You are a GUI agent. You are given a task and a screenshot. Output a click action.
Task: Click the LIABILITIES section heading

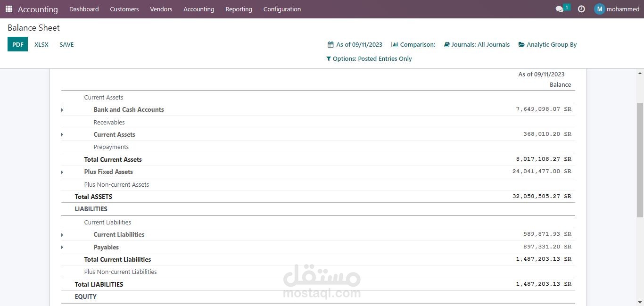[x=91, y=209]
